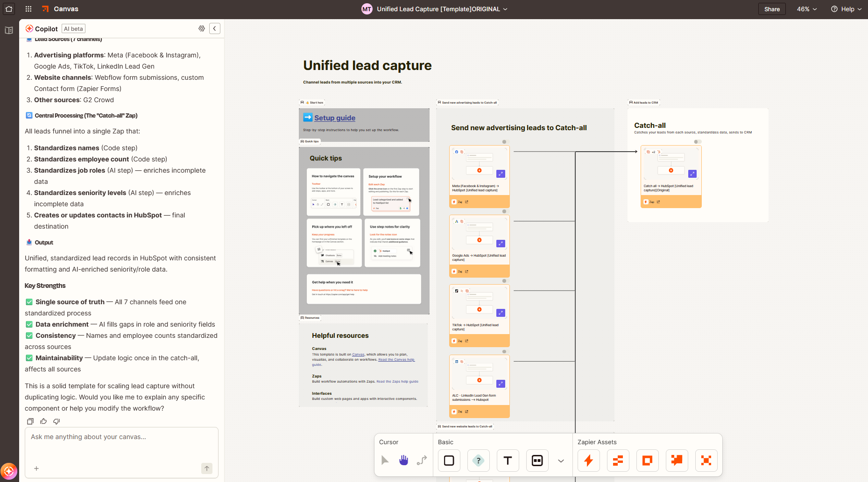Select the Question mark shape tool

pos(478,460)
